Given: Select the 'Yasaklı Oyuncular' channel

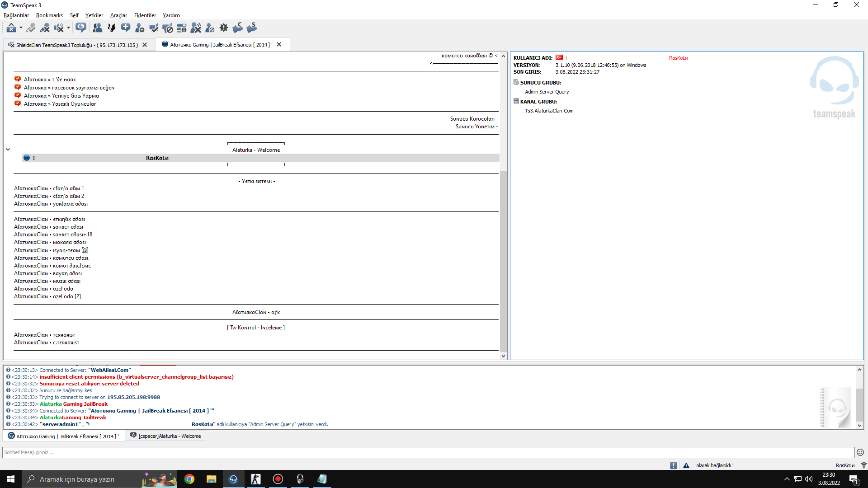Looking at the screenshot, I should [60, 104].
